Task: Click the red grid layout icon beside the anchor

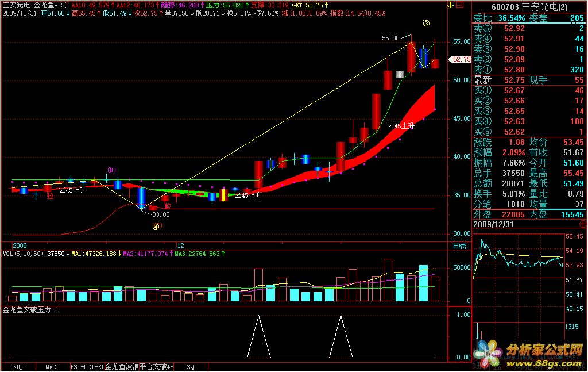Action: 460,5
